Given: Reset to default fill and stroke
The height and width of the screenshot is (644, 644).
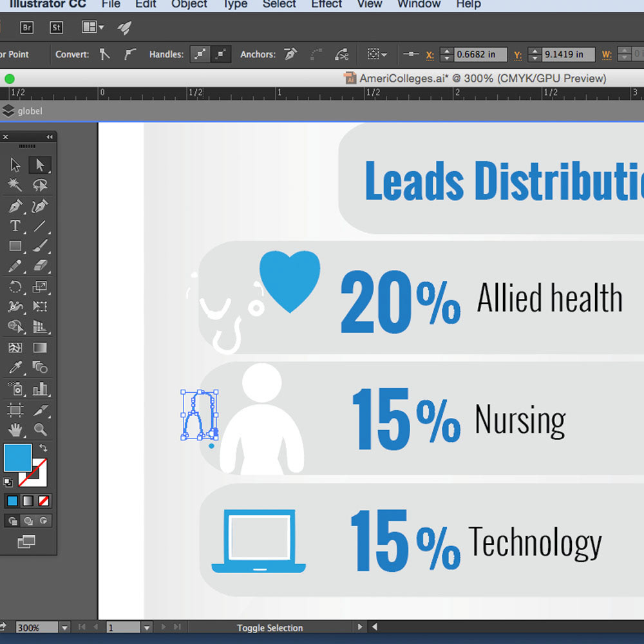Looking at the screenshot, I should (x=8, y=482).
